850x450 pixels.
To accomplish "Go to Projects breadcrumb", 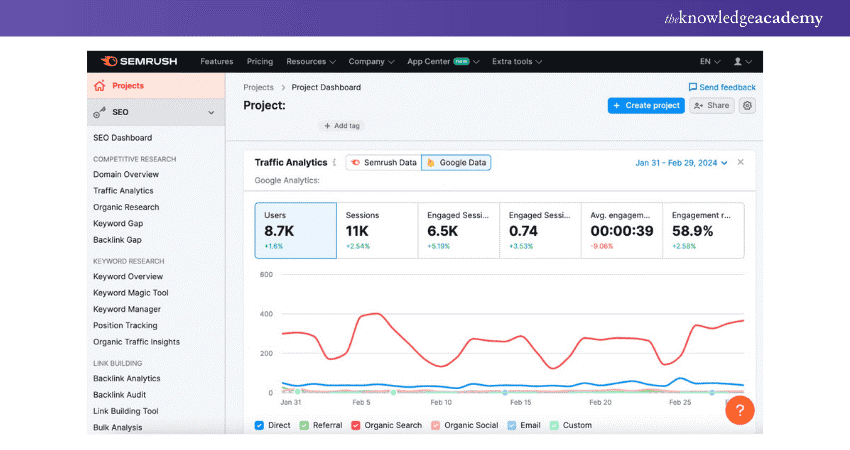I will tap(258, 87).
